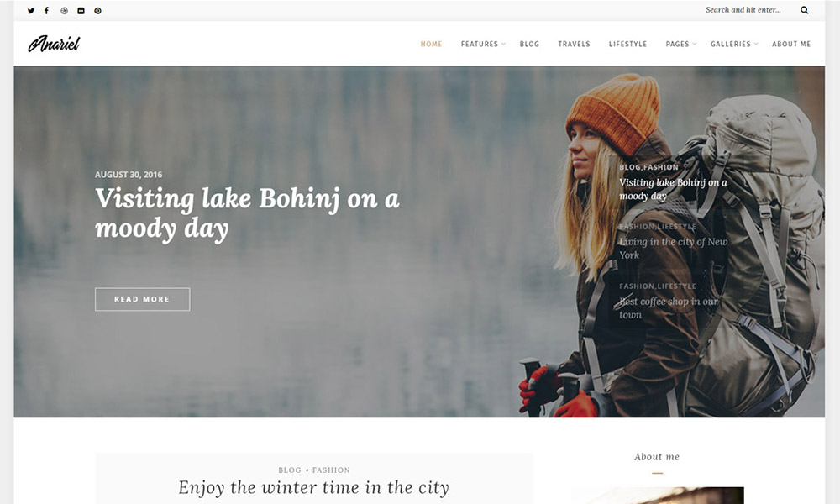Click the search magnifier icon
This screenshot has height=504, width=840.
click(804, 10)
